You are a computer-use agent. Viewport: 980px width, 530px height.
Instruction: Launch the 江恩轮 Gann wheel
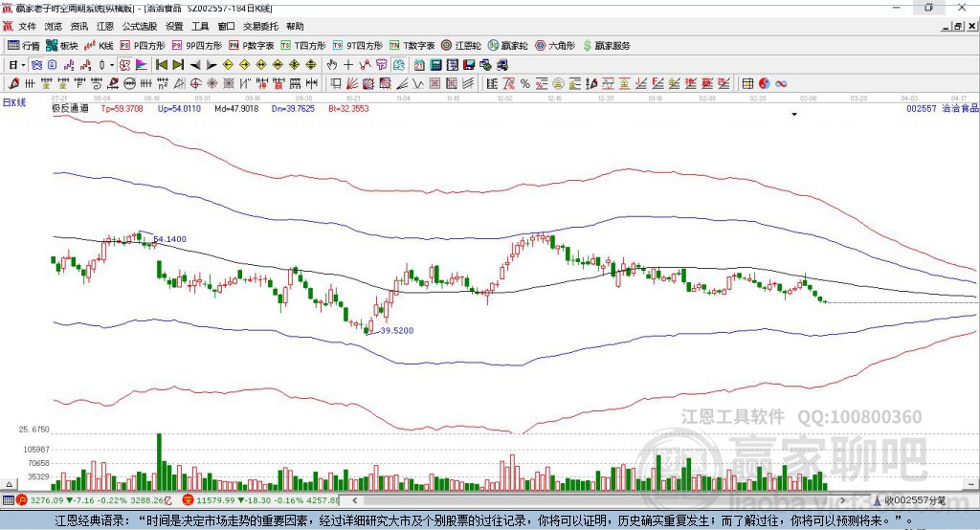pos(461,46)
